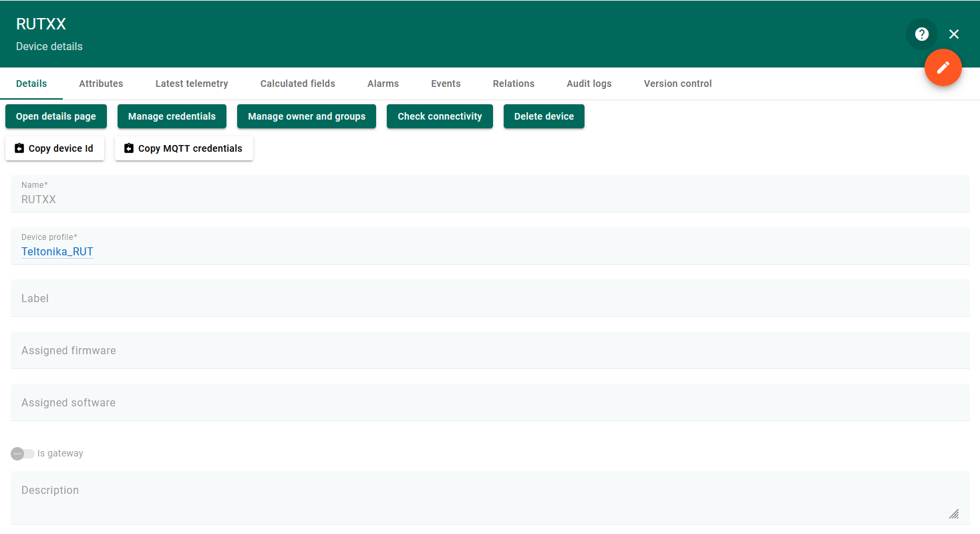This screenshot has height=534, width=980.
Task: Click the orange pencil edit button
Action: 943,68
